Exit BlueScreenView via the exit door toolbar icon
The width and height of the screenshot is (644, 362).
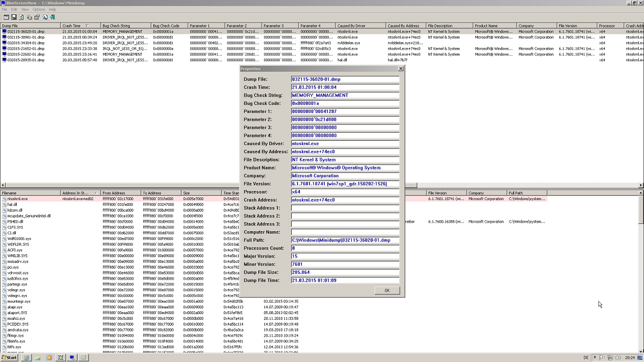tap(53, 17)
